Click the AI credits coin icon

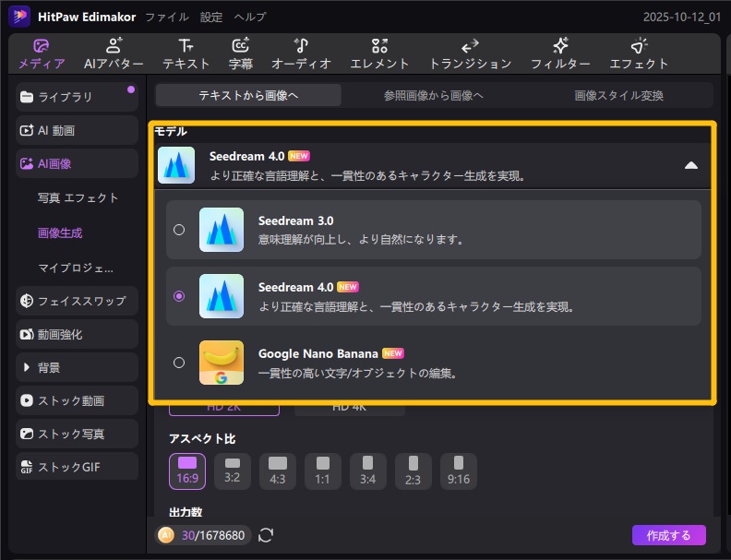tap(166, 535)
